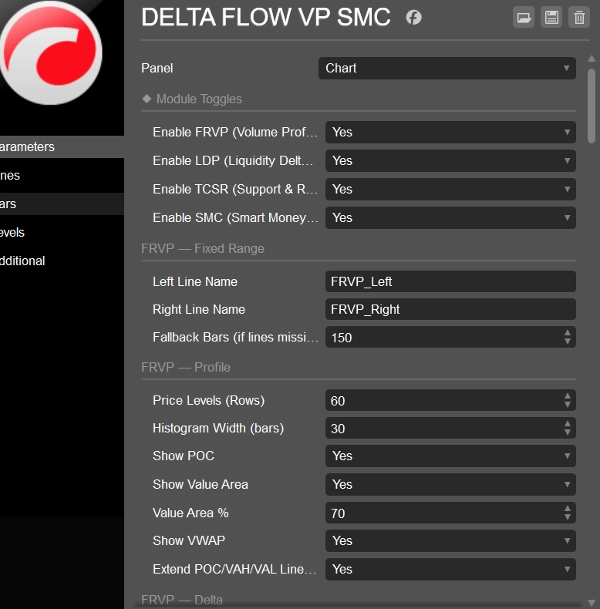
Task: Decrease Value Area % with down arrow
Action: (x=567, y=517)
